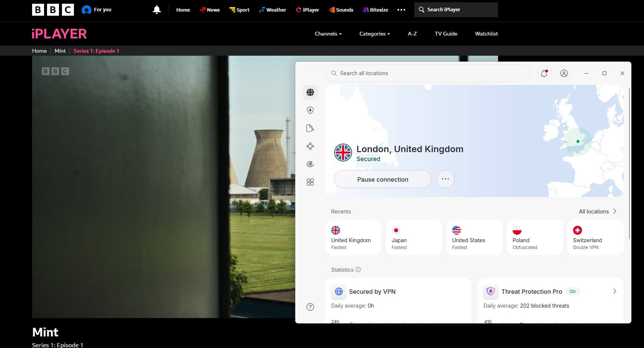Open the For you account icon
Image resolution: width=644 pixels, height=348 pixels.
[x=87, y=10]
